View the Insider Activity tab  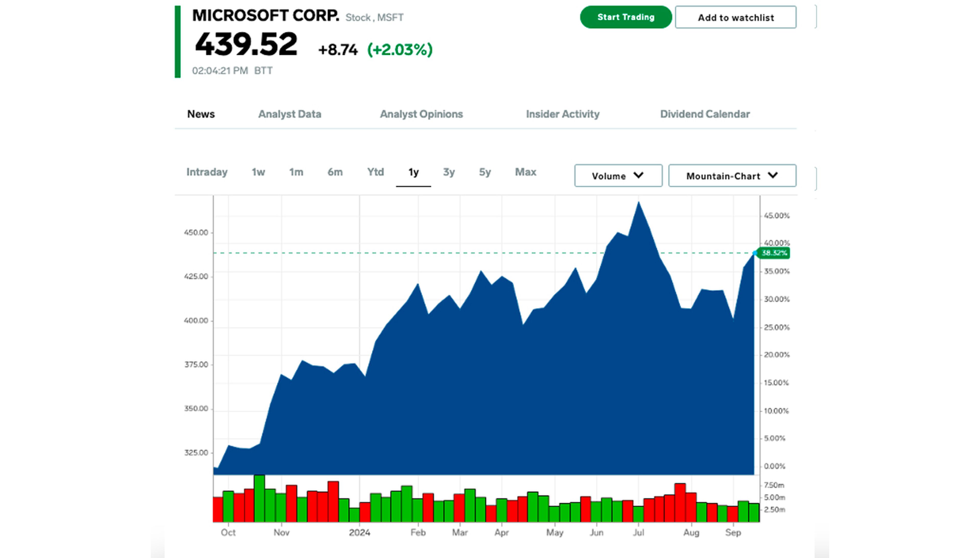pyautogui.click(x=563, y=114)
